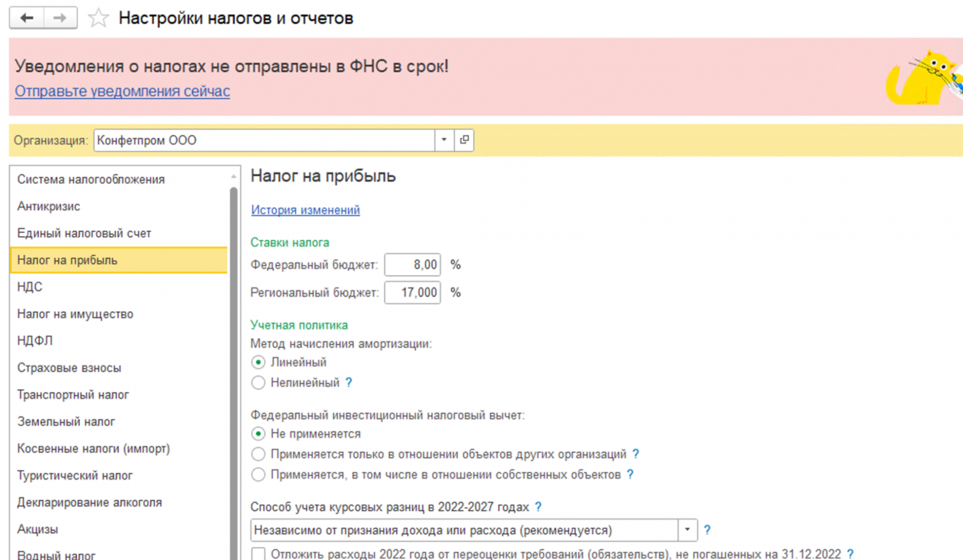Open 'Декларирование алкоголя' section
The height and width of the screenshot is (560, 963).
[119, 502]
